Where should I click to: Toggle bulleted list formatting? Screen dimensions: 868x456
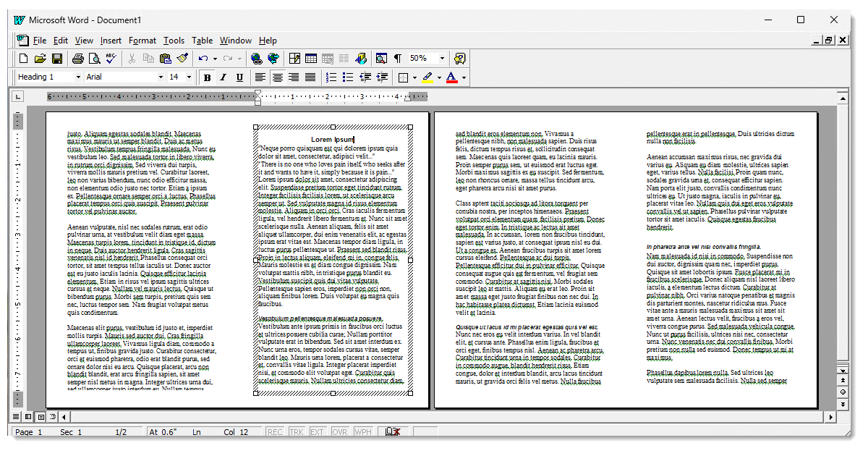coord(348,77)
